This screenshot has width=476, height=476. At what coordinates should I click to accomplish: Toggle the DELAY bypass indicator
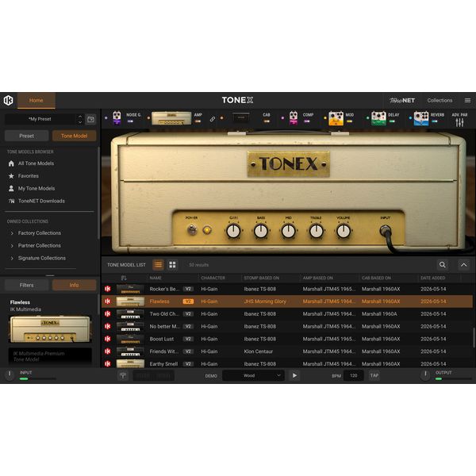click(392, 121)
